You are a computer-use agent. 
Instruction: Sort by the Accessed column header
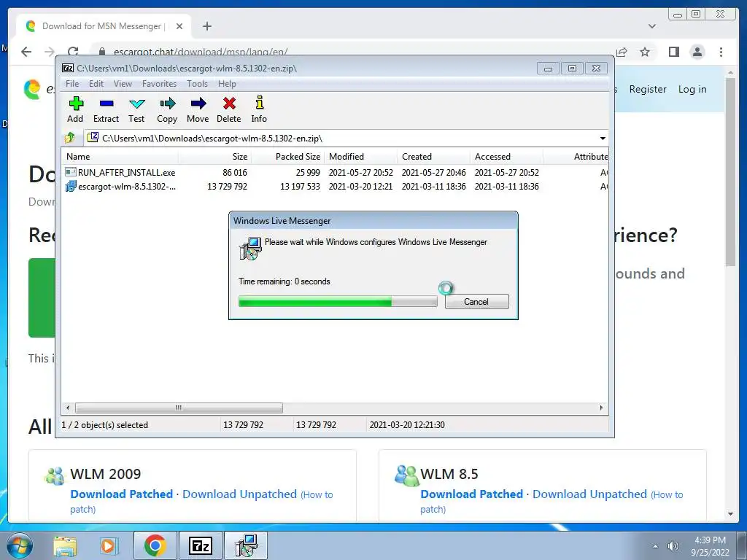tap(506, 157)
